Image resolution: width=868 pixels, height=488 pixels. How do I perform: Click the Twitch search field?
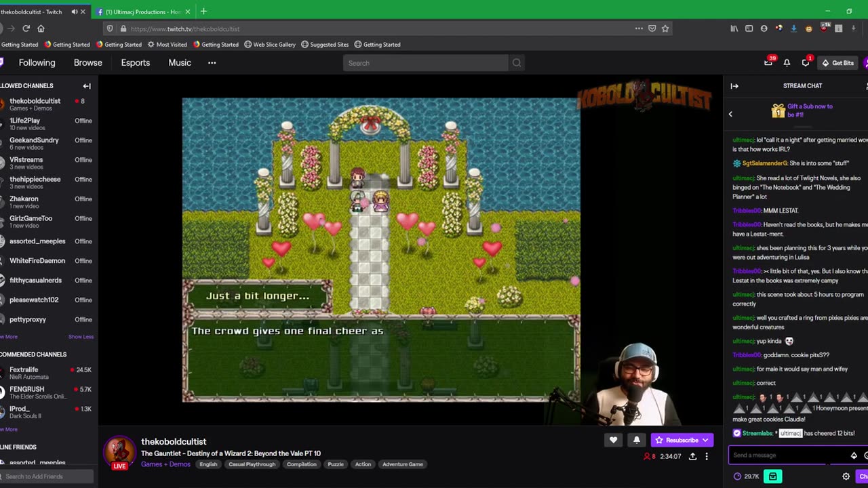[x=425, y=63]
